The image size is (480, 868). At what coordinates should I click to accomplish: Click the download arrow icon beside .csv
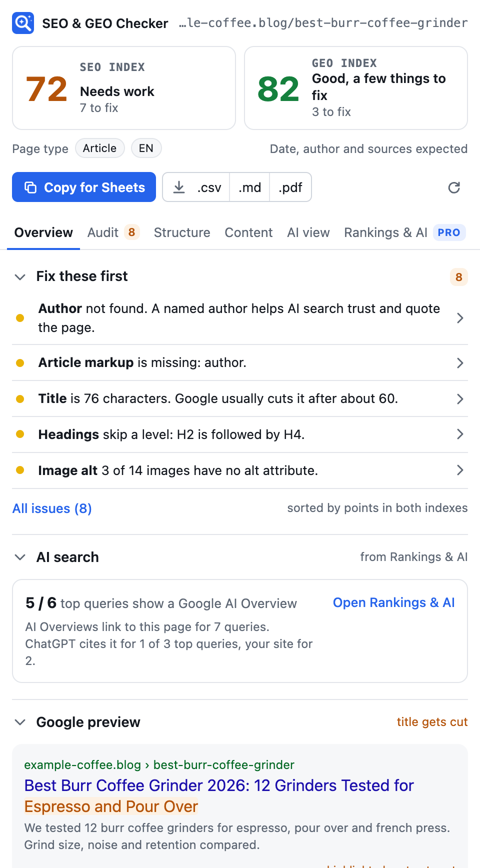click(x=179, y=187)
